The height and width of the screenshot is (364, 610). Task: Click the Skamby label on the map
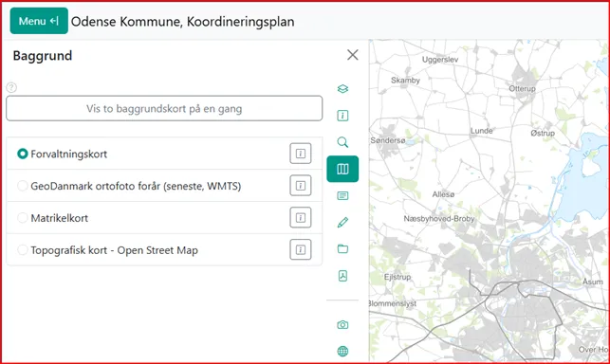pyautogui.click(x=405, y=81)
